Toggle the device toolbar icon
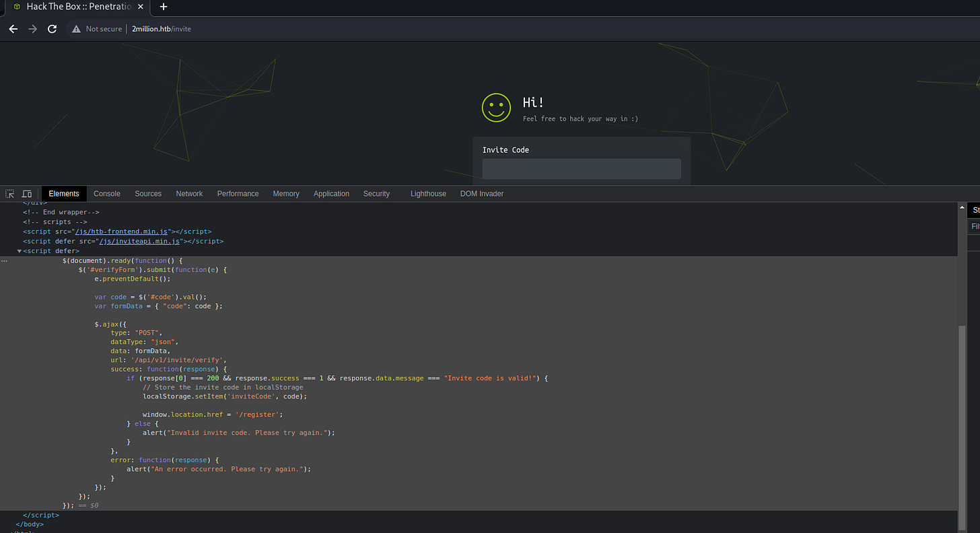The image size is (980, 533). click(27, 194)
